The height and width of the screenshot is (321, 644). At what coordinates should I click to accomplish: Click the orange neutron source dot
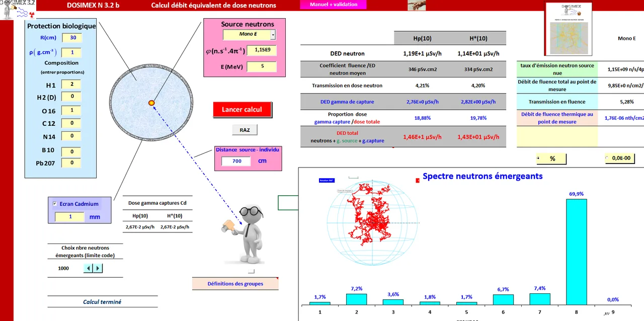[x=151, y=103]
